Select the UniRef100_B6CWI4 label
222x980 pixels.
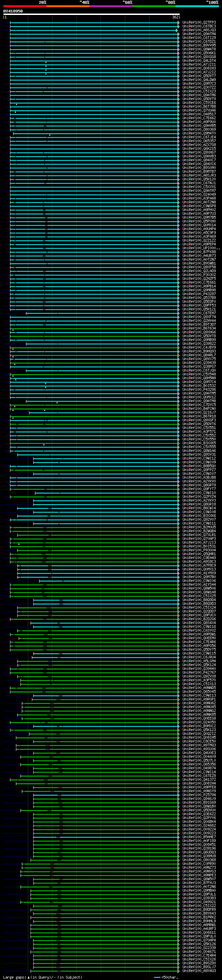click(x=199, y=508)
